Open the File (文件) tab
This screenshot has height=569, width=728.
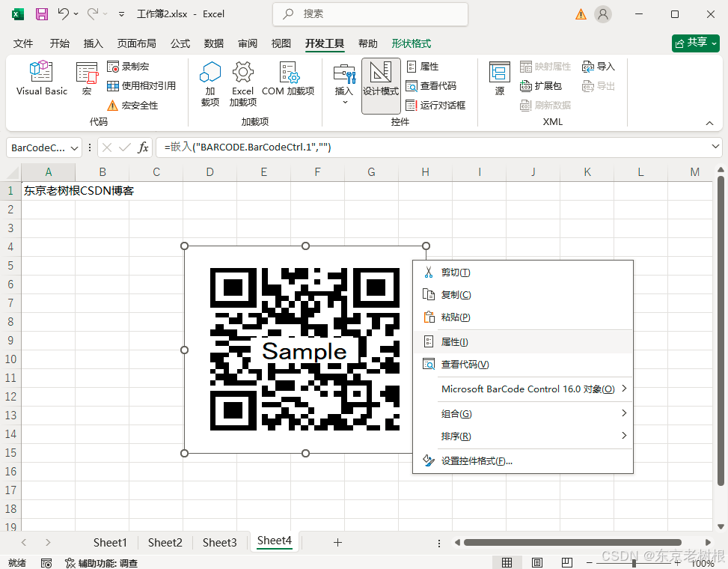pos(23,43)
